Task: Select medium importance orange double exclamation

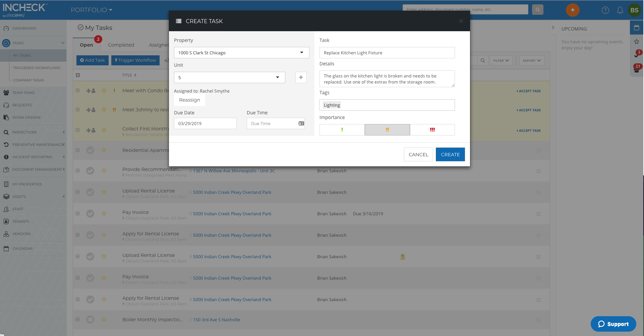Action: pos(387,130)
